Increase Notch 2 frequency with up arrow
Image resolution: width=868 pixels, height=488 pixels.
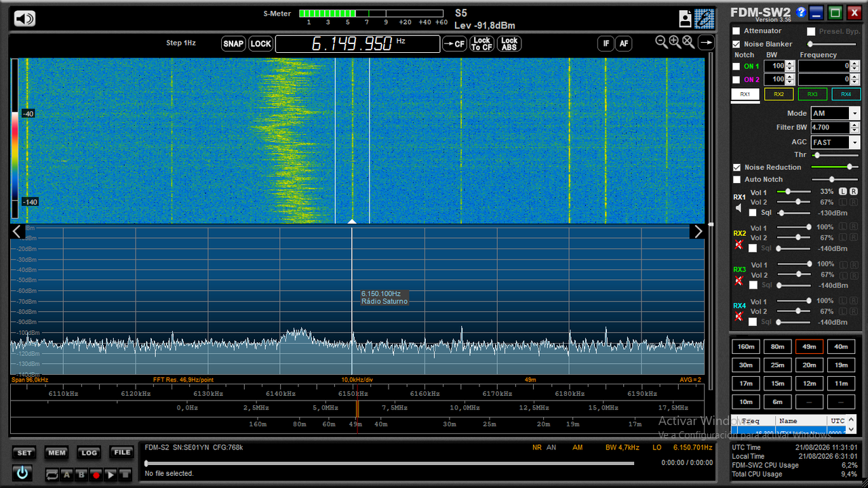click(x=855, y=77)
